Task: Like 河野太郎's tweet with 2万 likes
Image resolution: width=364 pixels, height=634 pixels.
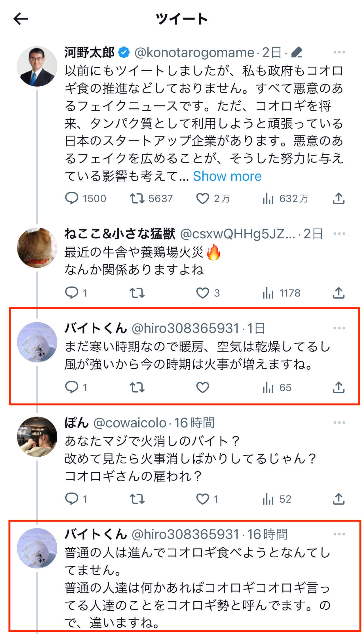Action: pyautogui.click(x=203, y=198)
